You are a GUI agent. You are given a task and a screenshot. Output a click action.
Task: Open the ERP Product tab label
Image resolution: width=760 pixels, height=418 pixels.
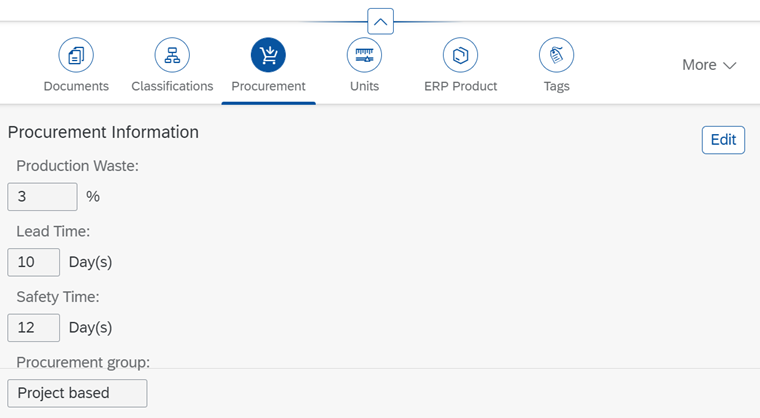[x=460, y=86]
